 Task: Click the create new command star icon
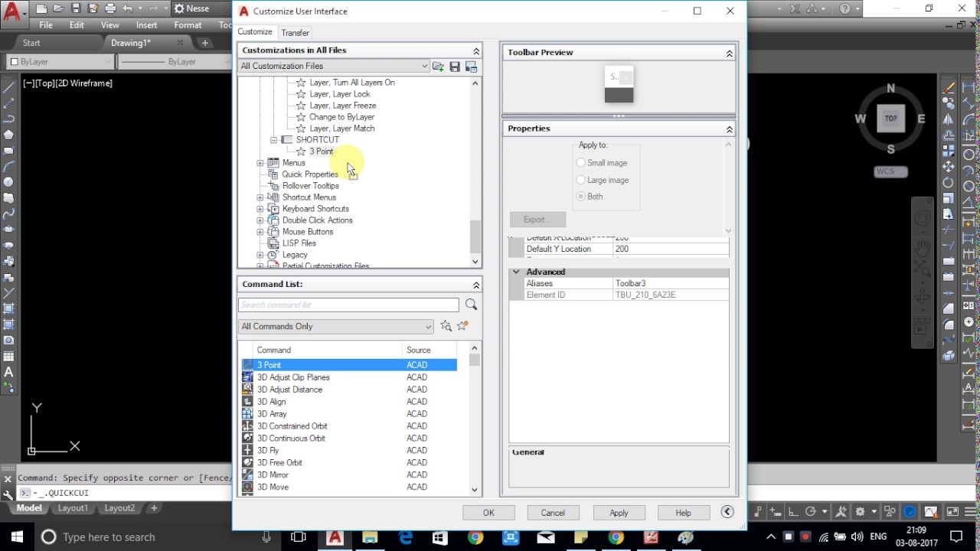pos(462,326)
